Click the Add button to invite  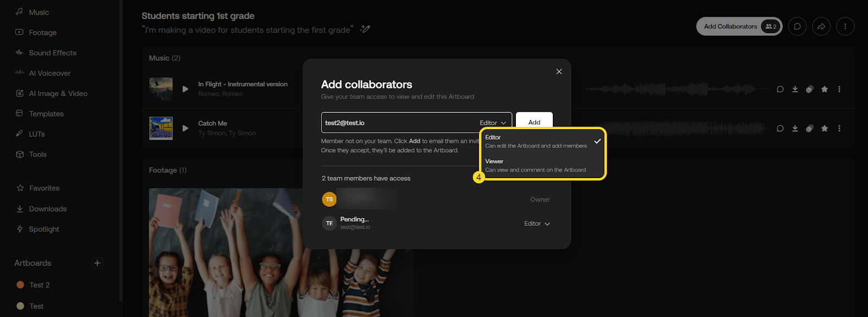tap(534, 122)
